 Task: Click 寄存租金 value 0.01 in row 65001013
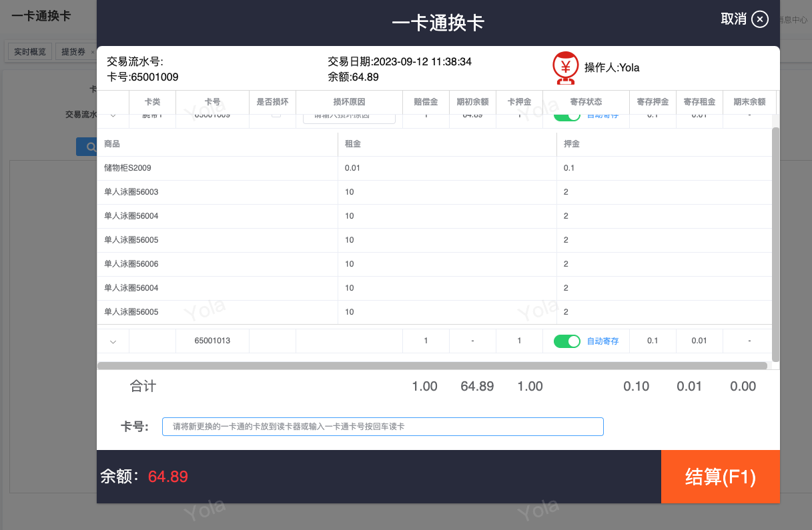(699, 341)
